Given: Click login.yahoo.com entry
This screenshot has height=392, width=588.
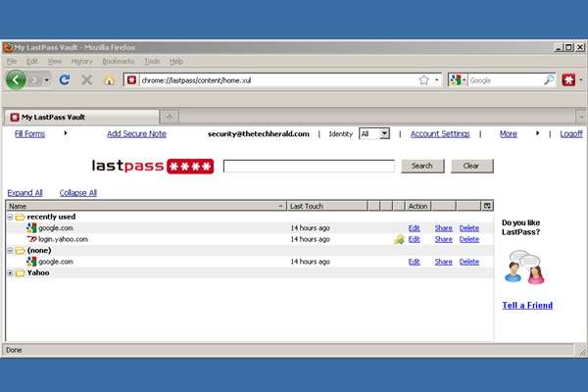Looking at the screenshot, I should coord(63,239).
